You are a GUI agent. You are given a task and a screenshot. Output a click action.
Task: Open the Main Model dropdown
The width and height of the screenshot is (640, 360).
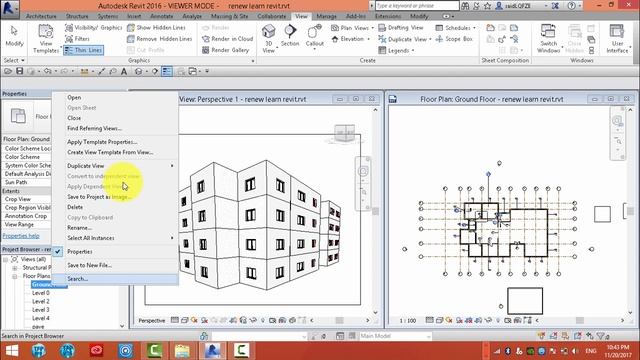click(395, 336)
